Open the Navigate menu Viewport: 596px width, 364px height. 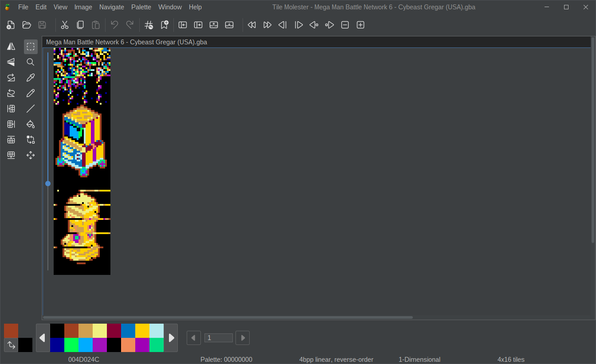112,7
